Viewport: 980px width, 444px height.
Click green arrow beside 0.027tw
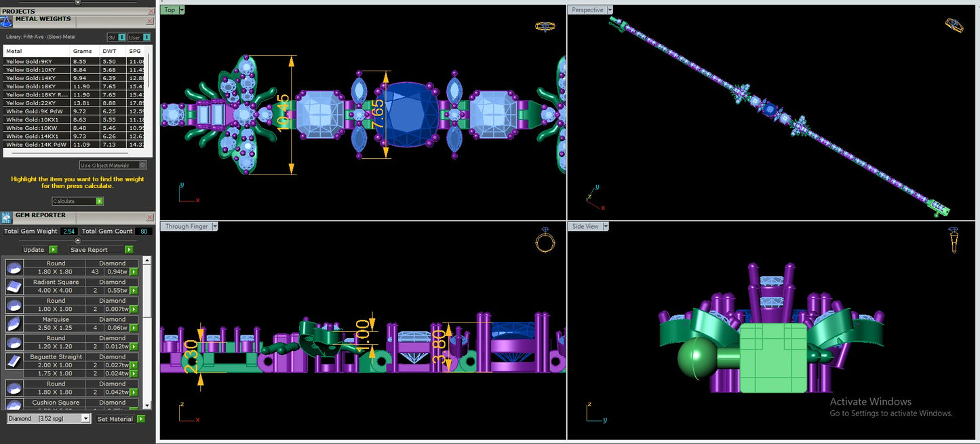[134, 365]
